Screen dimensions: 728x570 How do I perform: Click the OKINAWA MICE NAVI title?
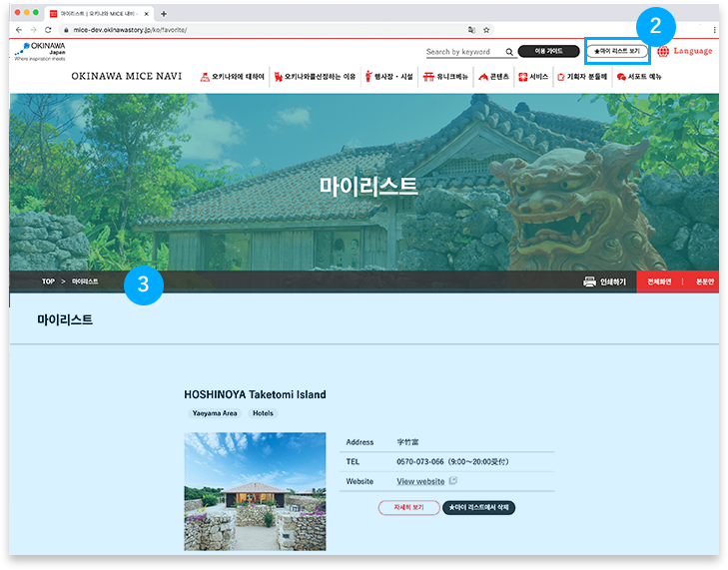pos(126,76)
